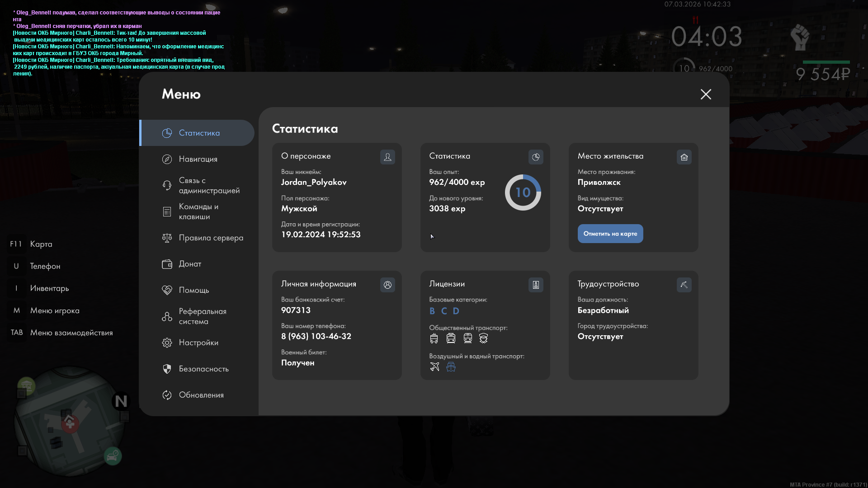
Task: Open the Обновления sidebar entry
Action: (x=201, y=395)
